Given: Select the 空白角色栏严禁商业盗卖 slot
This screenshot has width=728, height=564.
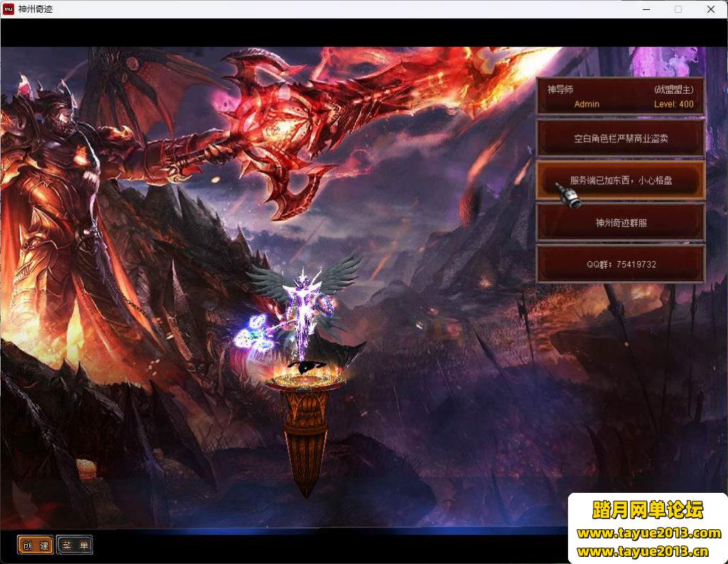Looking at the screenshot, I should (621, 138).
